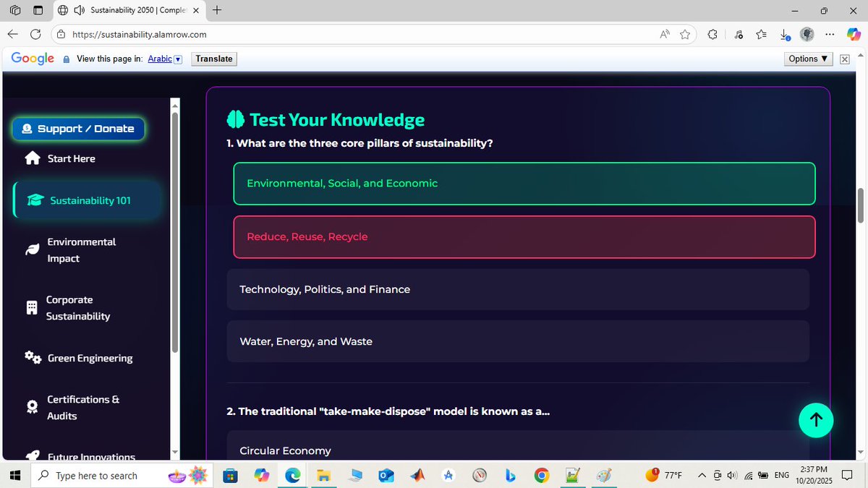Open the notification center icon

848,475
